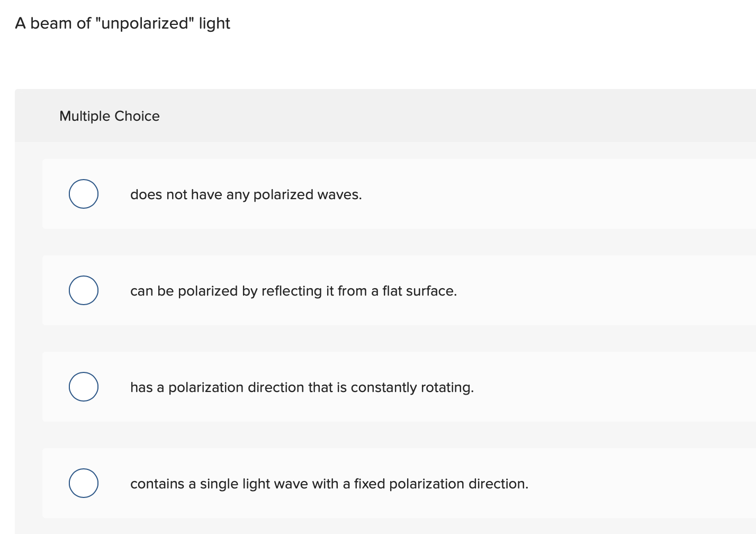Click the "Multiple Choice" header label

pyautogui.click(x=109, y=116)
